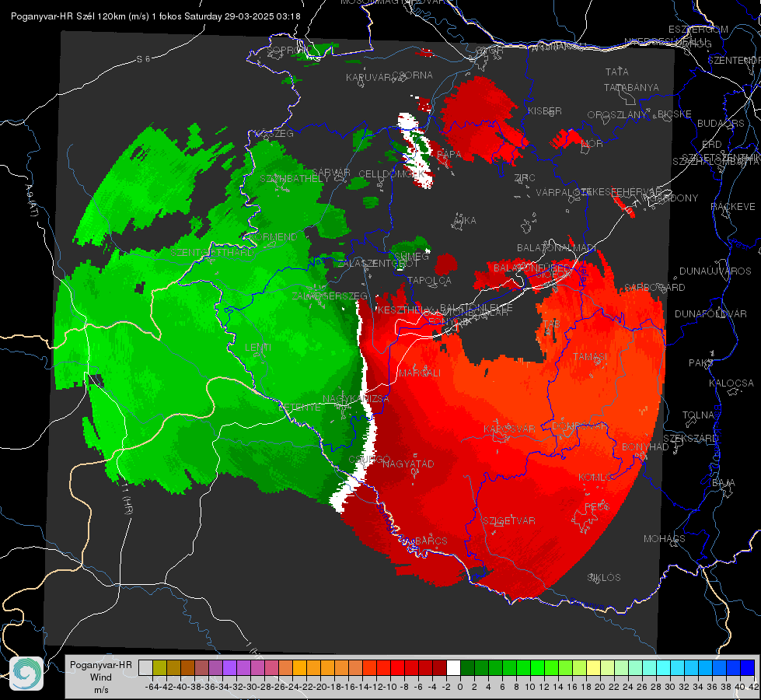
Task: Select the BALATONALMADI town label
Action: [x=557, y=248]
